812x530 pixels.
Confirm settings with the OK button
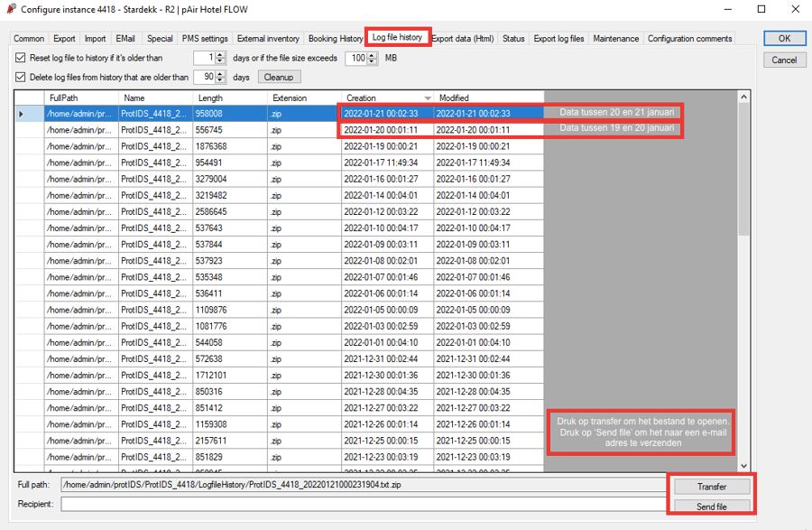tap(783, 38)
